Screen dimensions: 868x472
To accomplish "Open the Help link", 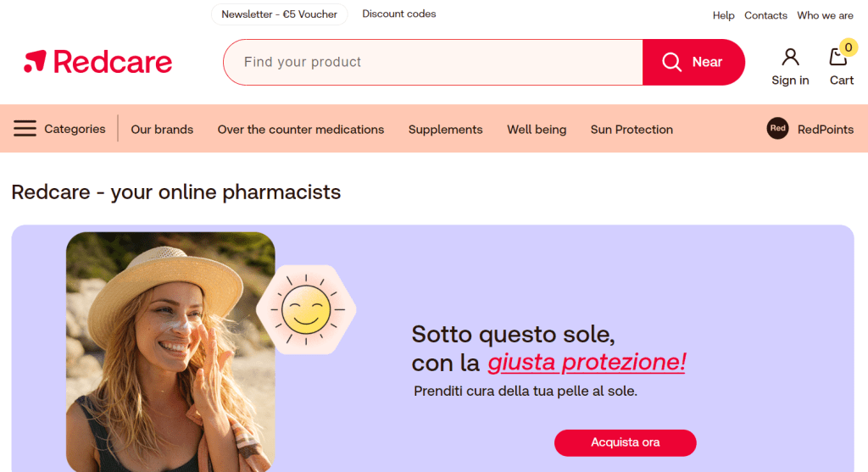I will click(723, 15).
